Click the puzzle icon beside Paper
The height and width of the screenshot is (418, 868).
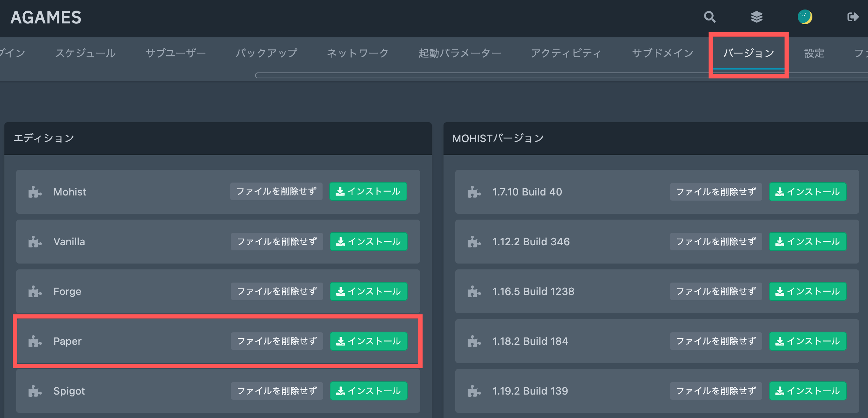35,341
